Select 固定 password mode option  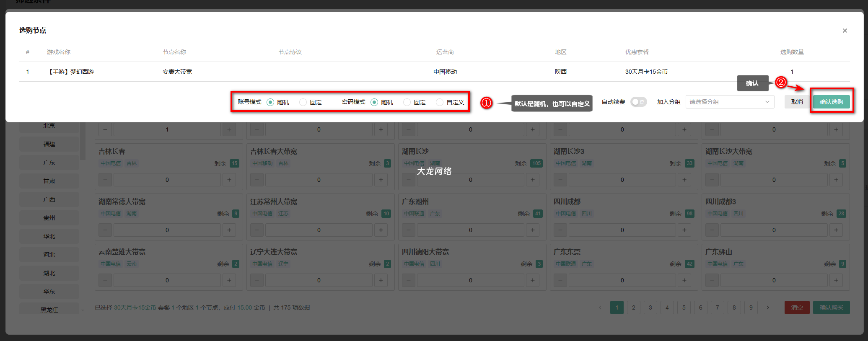(x=407, y=102)
